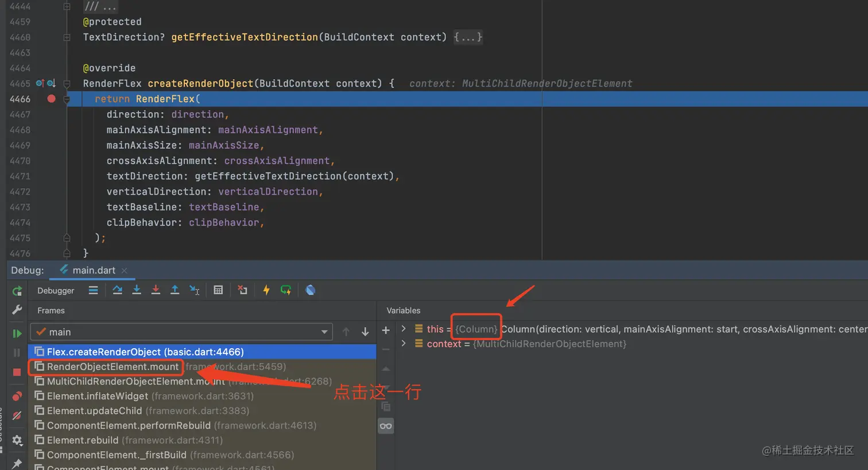Select Element.updateChild frame
The height and width of the screenshot is (470, 868).
point(202,411)
